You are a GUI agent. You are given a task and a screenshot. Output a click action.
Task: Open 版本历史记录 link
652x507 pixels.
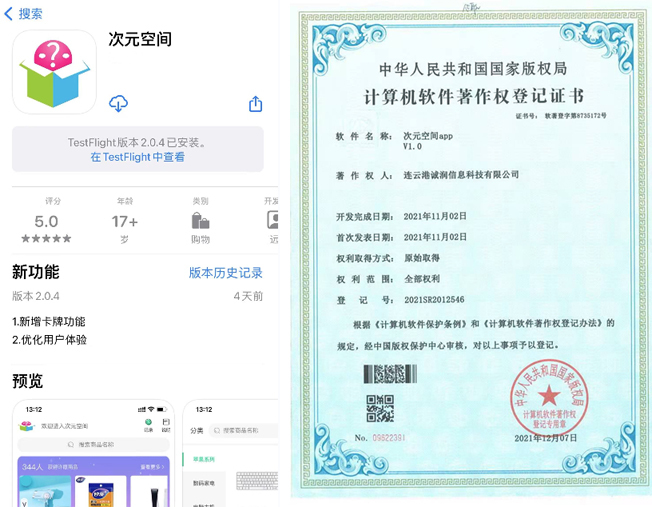226,273
